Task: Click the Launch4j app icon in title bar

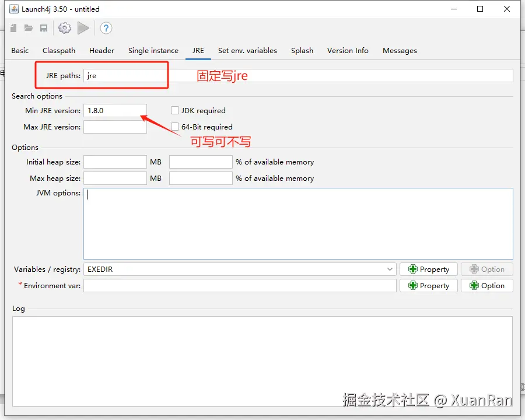Action: [14, 9]
